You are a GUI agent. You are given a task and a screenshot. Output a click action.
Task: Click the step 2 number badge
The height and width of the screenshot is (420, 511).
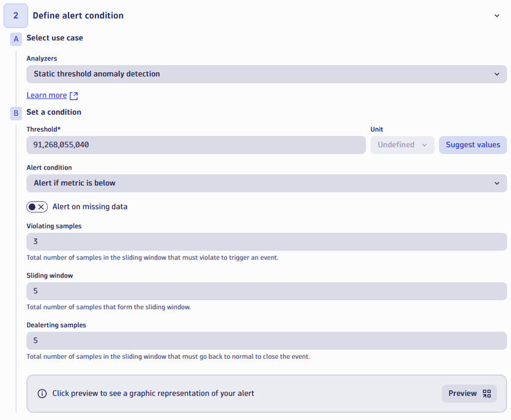click(x=15, y=16)
